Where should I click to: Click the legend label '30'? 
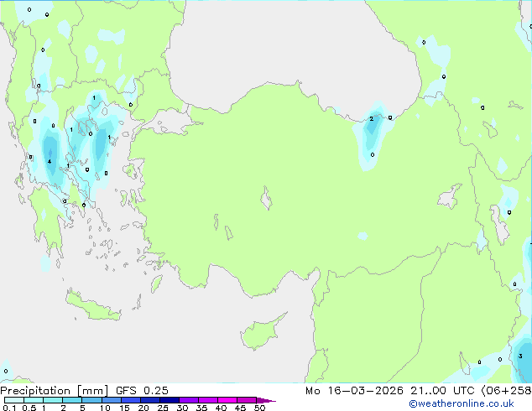[182, 408]
